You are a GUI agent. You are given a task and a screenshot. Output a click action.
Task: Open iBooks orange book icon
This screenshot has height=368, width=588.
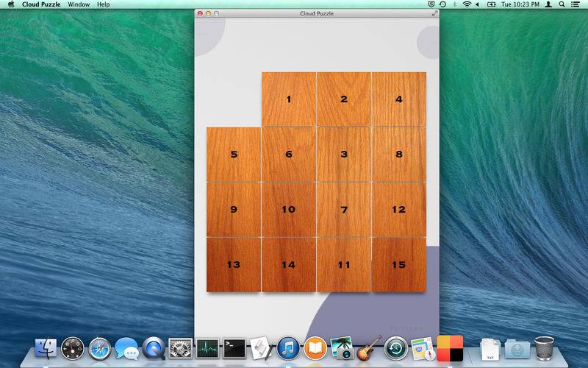[315, 348]
